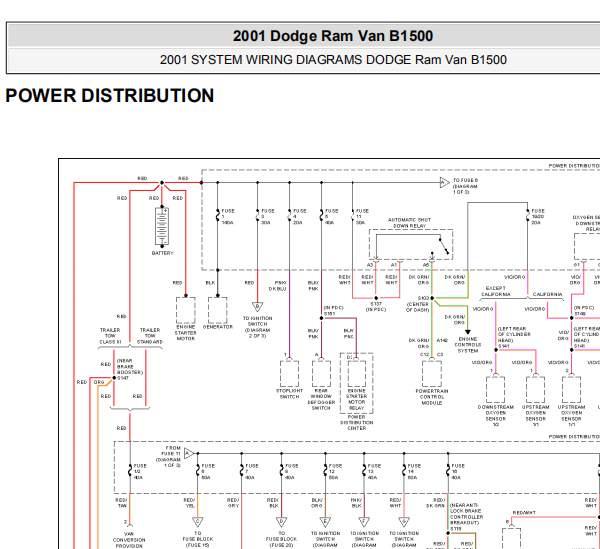Click the Stoplight Switch component box

coord(289,374)
